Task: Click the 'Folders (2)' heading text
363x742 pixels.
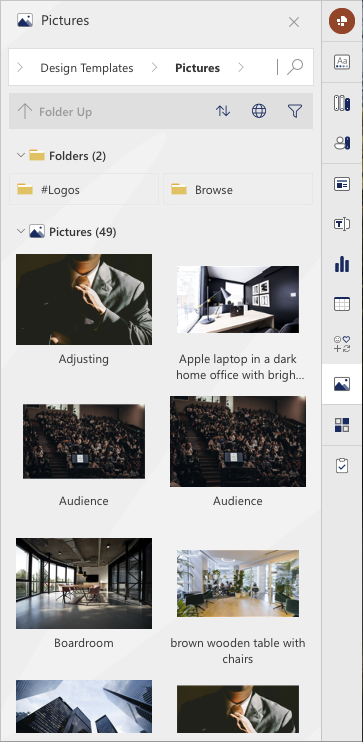Action: click(78, 156)
